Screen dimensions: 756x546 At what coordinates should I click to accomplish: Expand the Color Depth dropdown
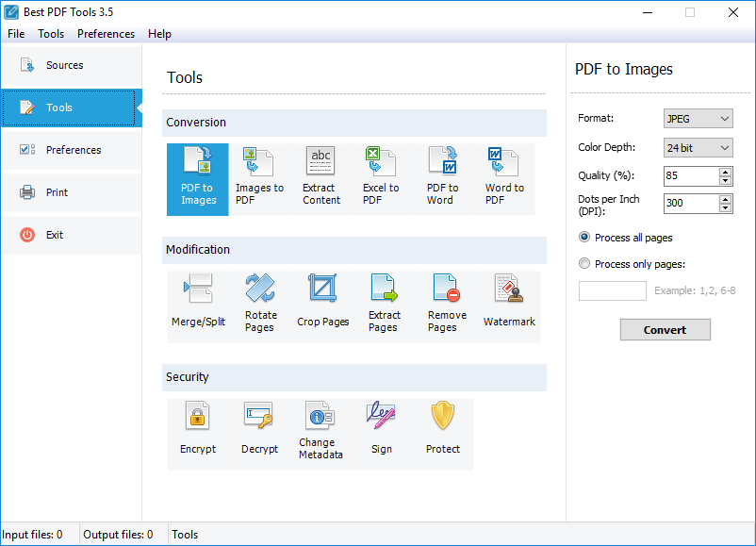[698, 147]
